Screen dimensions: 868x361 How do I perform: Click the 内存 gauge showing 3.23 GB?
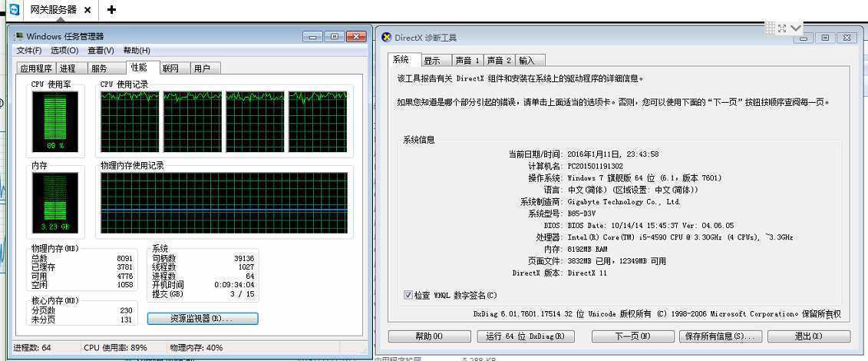coord(54,203)
